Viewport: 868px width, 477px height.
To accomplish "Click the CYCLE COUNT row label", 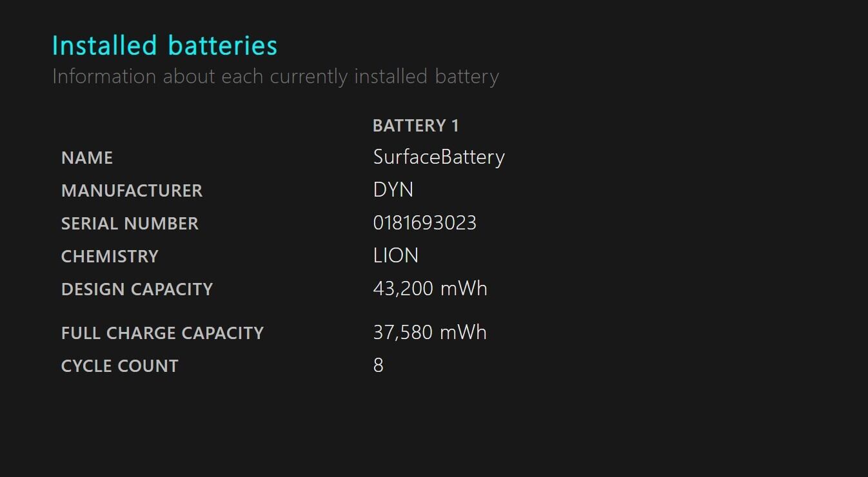I will click(119, 366).
